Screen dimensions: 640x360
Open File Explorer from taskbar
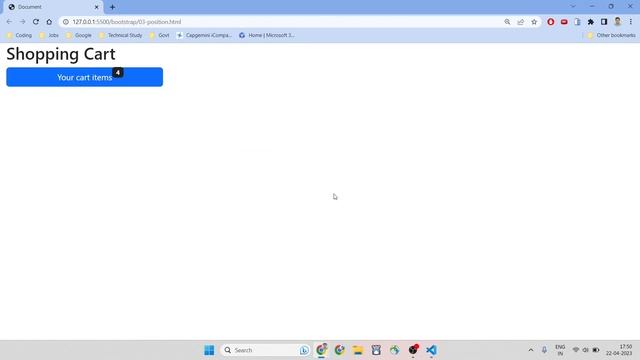(x=358, y=350)
